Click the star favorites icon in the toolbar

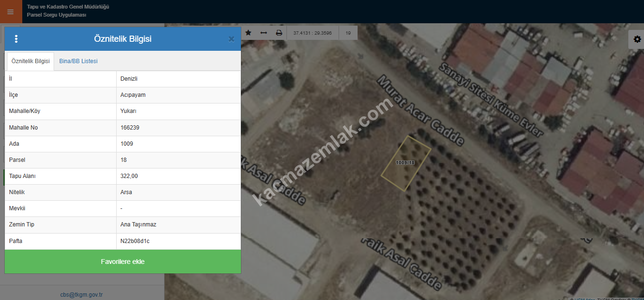pyautogui.click(x=248, y=33)
